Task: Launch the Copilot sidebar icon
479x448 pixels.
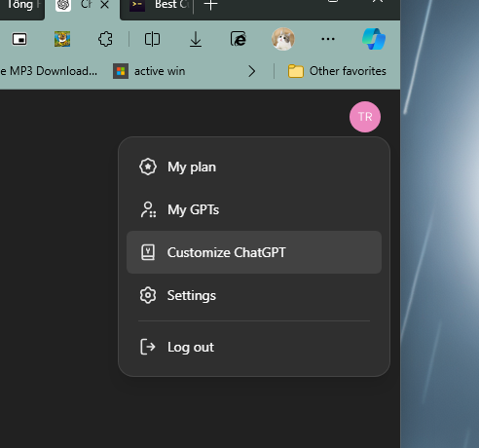Action: click(x=374, y=39)
